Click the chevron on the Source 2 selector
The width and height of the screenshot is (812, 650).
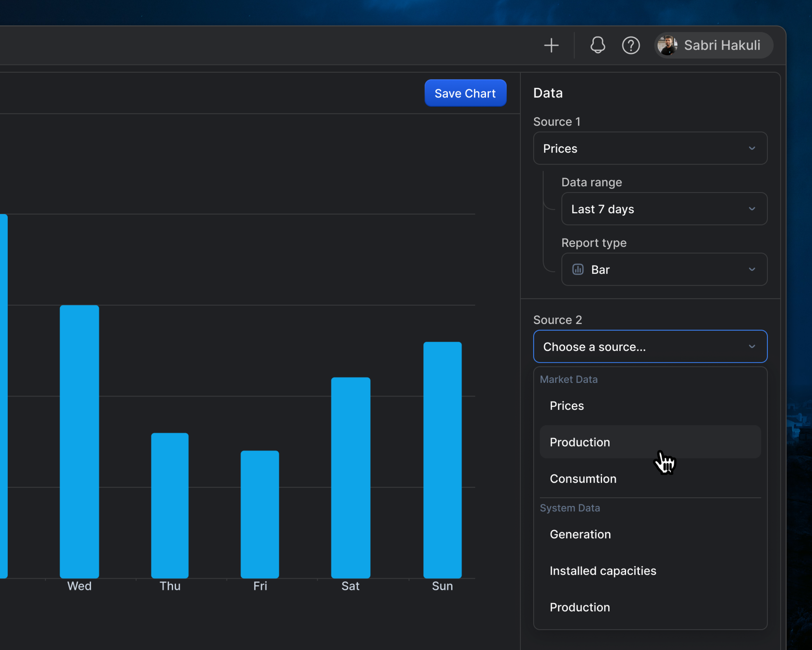pos(752,346)
